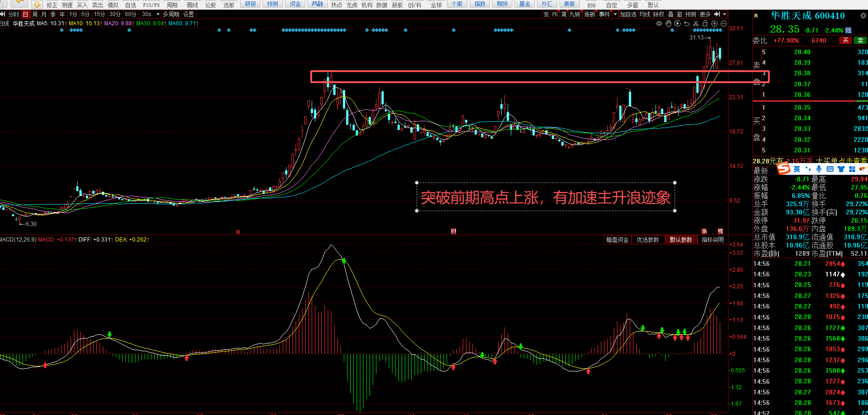Open the Sogou skin shirt icon
Viewport: 868px width, 415px height.
[x=841, y=169]
